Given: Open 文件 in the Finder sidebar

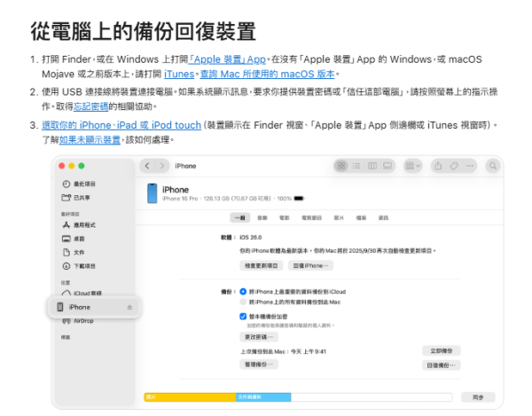Looking at the screenshot, I should coord(74,253).
